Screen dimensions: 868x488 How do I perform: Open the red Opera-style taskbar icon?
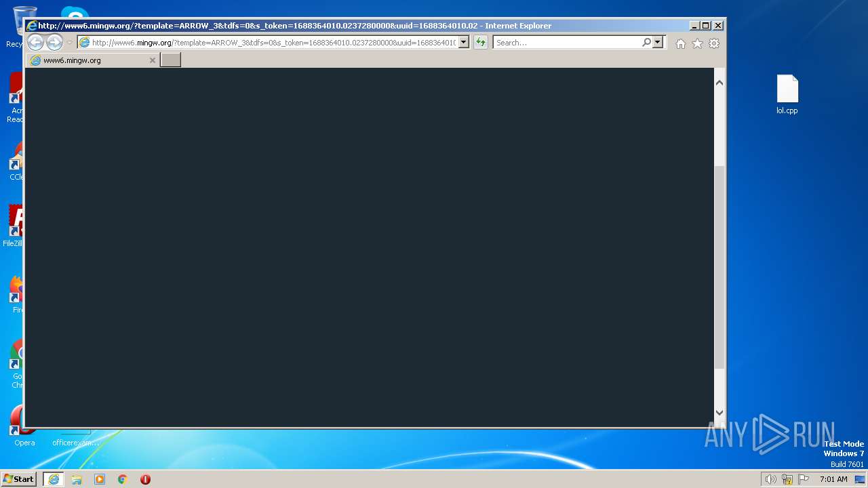point(145,479)
